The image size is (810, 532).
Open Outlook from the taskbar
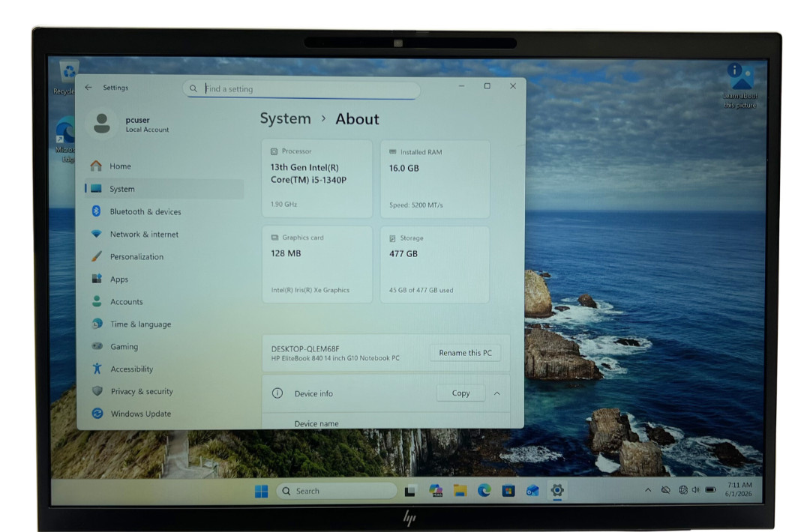pyautogui.click(x=532, y=491)
